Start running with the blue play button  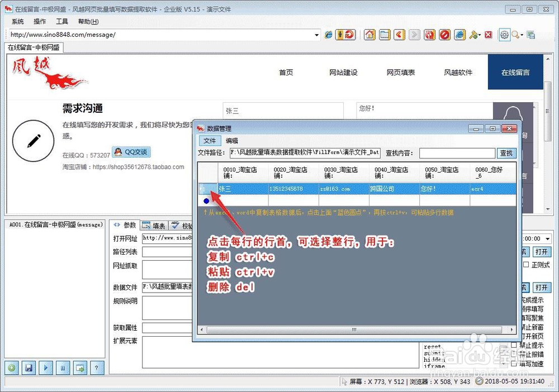[x=46, y=368]
